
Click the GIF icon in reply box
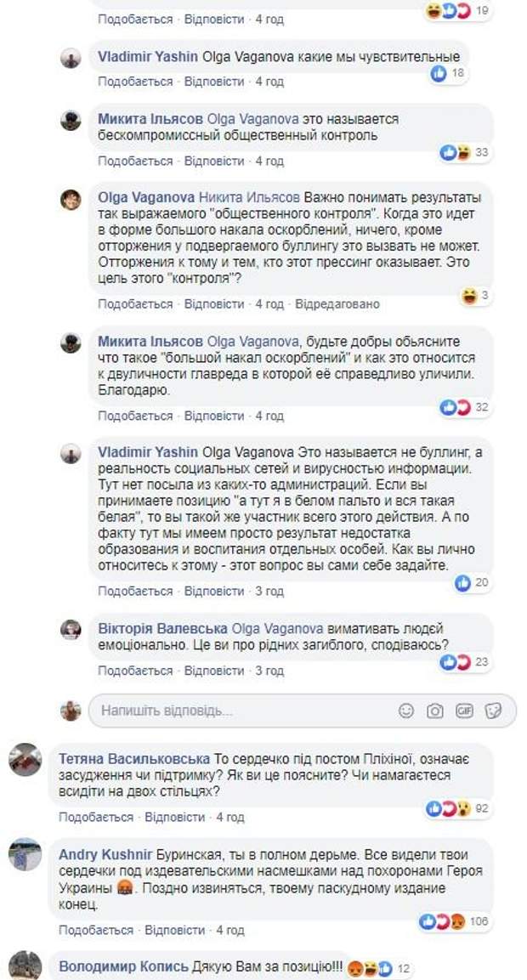point(464,711)
